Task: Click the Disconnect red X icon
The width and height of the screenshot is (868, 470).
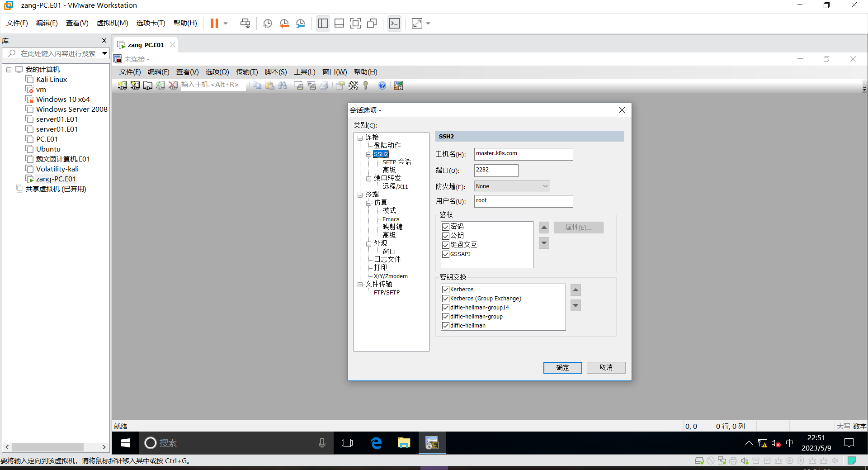Action: click(x=173, y=85)
